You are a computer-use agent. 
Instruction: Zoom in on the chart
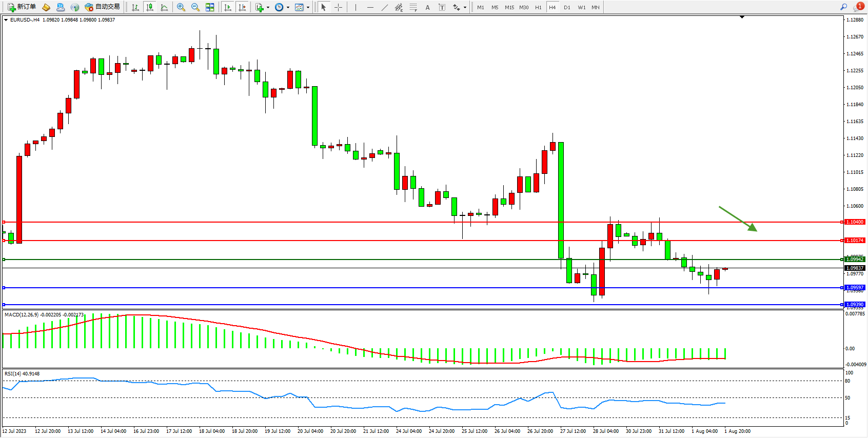(x=181, y=7)
